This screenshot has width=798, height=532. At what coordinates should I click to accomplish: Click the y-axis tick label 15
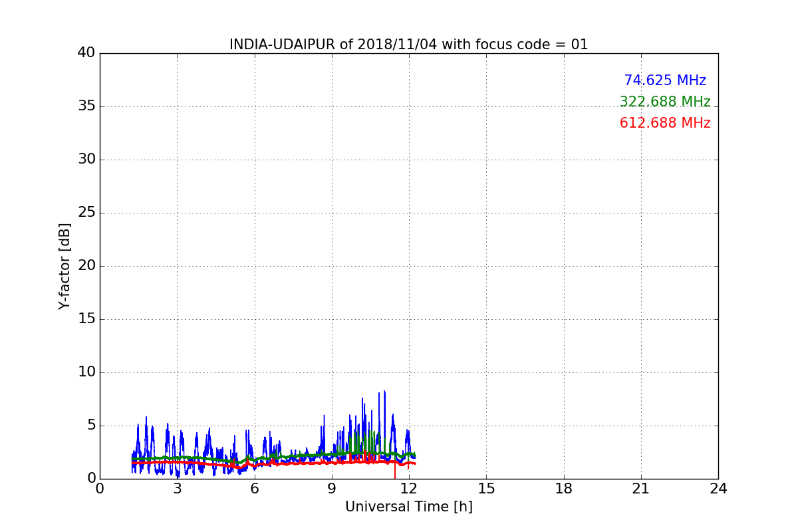click(86, 319)
